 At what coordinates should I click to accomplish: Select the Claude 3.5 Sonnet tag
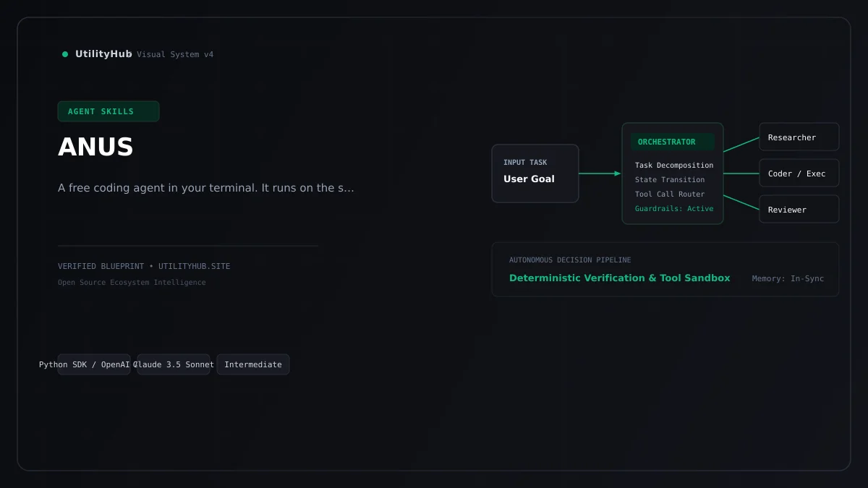tap(174, 364)
